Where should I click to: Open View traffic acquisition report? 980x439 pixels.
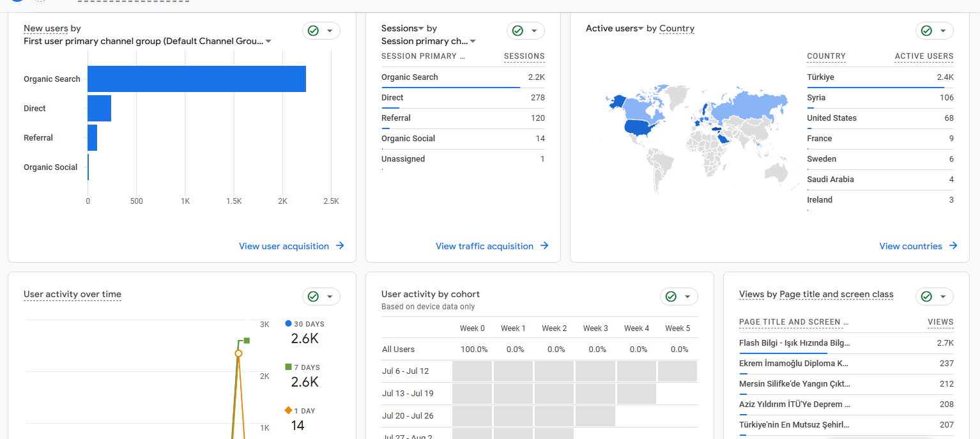484,246
